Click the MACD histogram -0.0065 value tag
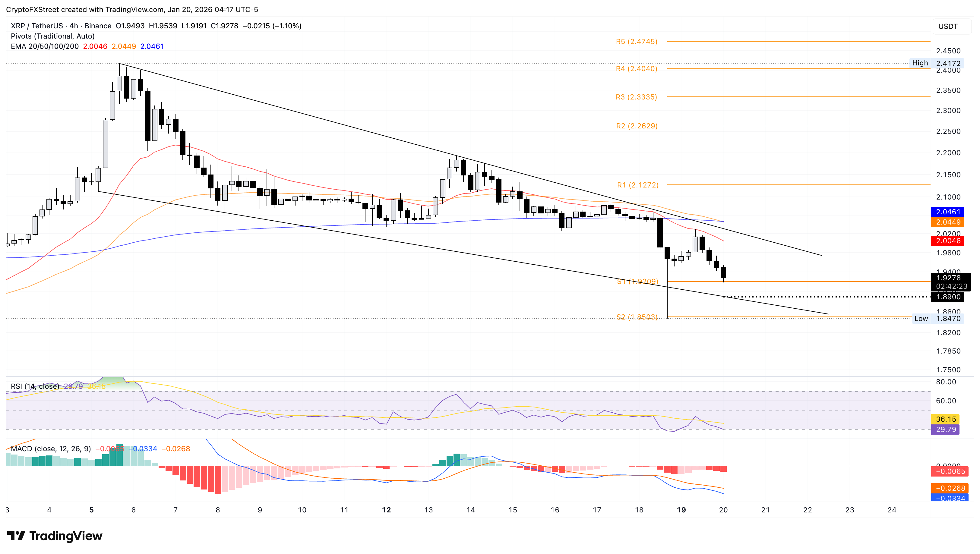 click(950, 472)
